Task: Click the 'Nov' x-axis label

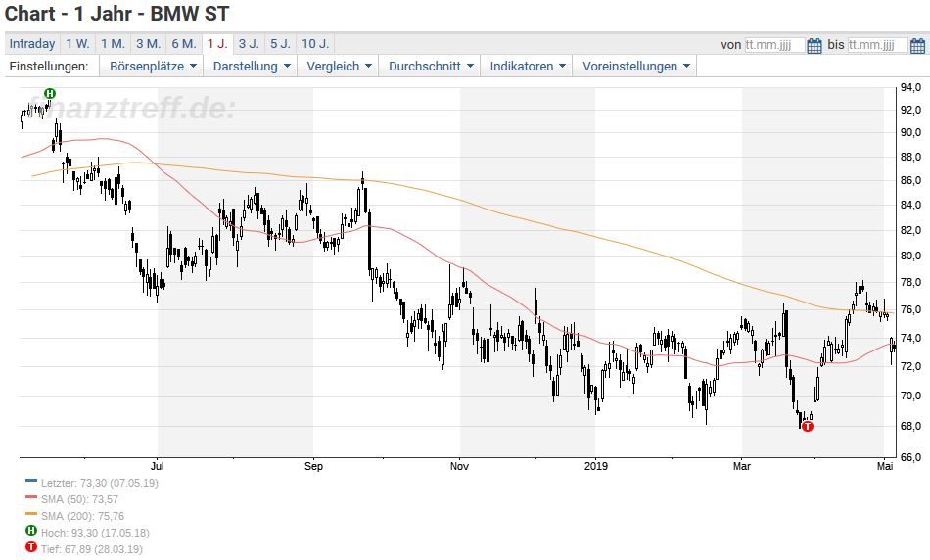Action: pos(459,466)
